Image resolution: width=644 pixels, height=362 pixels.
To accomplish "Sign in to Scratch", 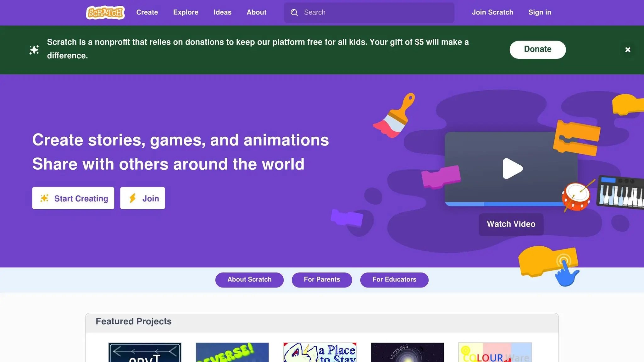I will coord(540,12).
